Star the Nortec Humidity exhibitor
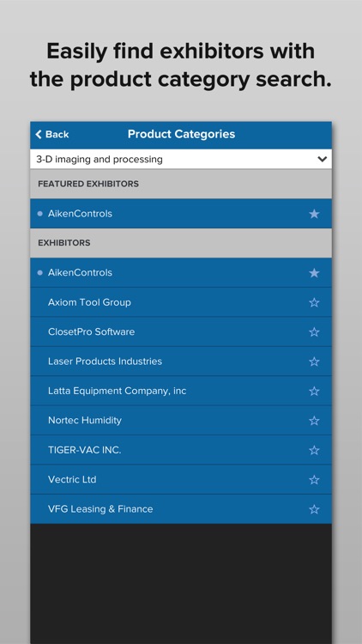 (314, 421)
